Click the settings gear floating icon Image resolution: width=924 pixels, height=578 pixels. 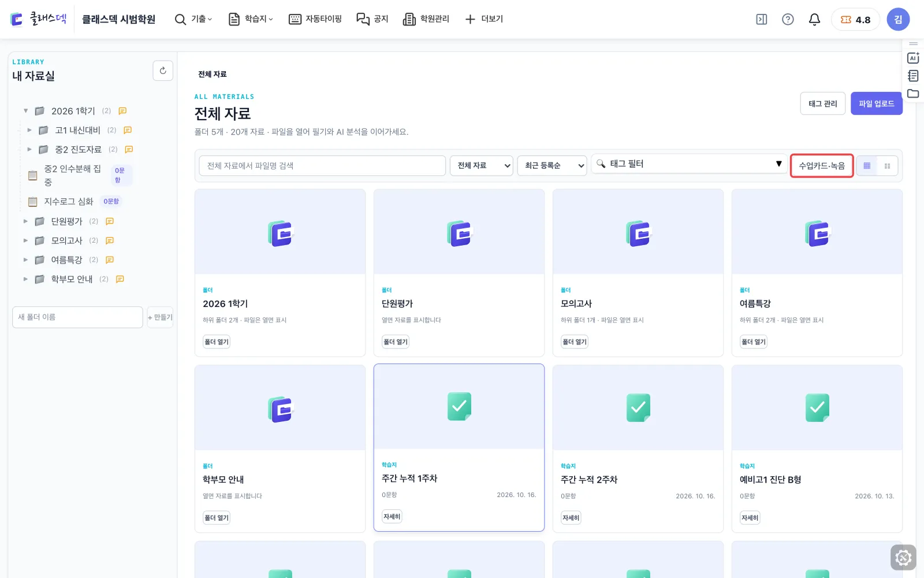tap(903, 557)
